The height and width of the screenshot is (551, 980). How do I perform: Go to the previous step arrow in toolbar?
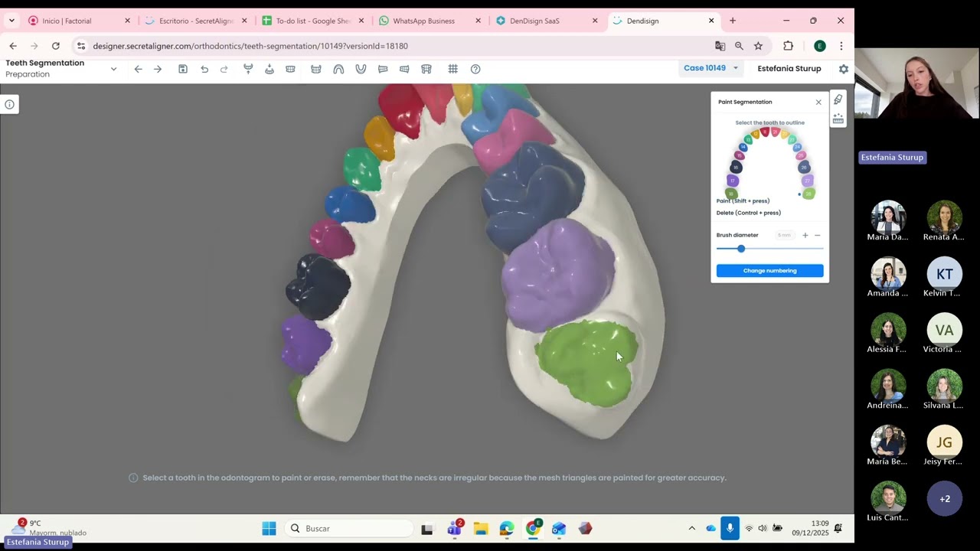point(138,69)
